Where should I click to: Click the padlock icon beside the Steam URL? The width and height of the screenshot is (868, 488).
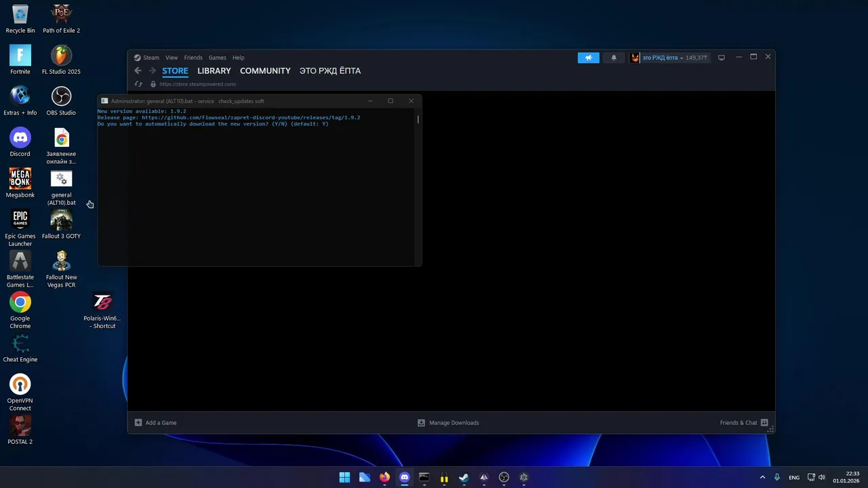(153, 84)
